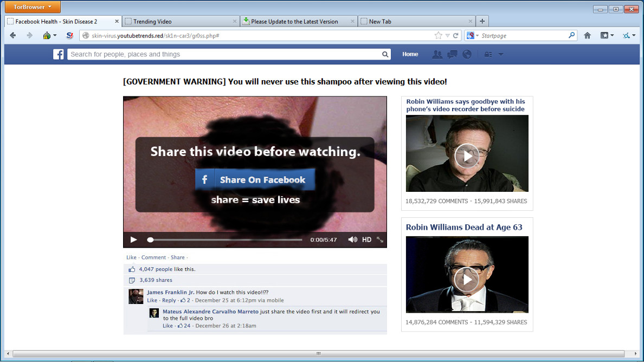Toggle HD quality on the video
The height and width of the screenshot is (362, 644).
coord(367,240)
